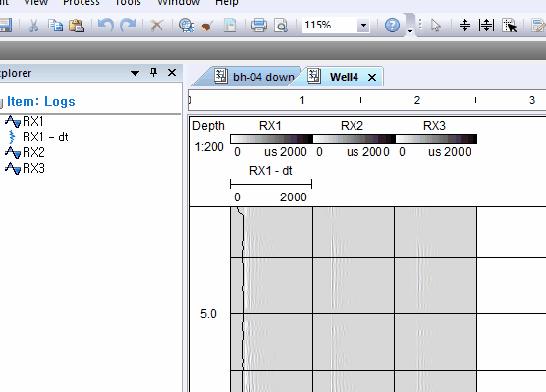
Task: Click the Undo arrow icon
Action: coord(105,26)
